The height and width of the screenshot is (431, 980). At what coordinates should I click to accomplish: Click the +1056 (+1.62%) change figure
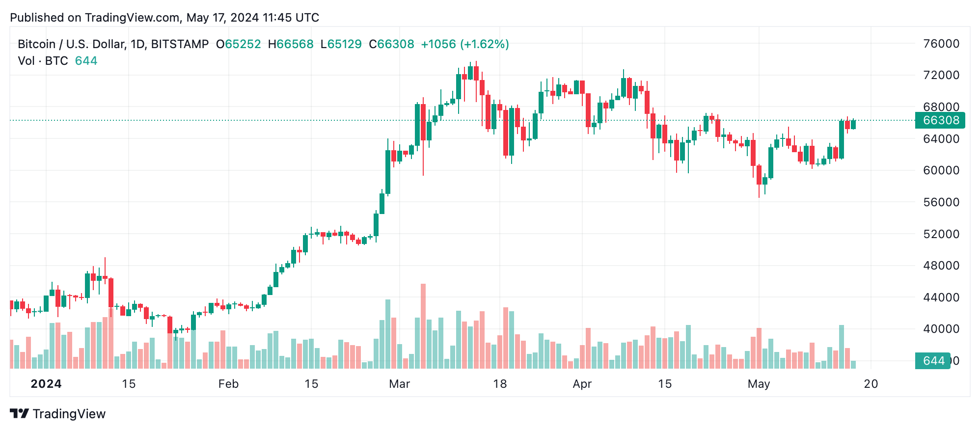coord(464,44)
